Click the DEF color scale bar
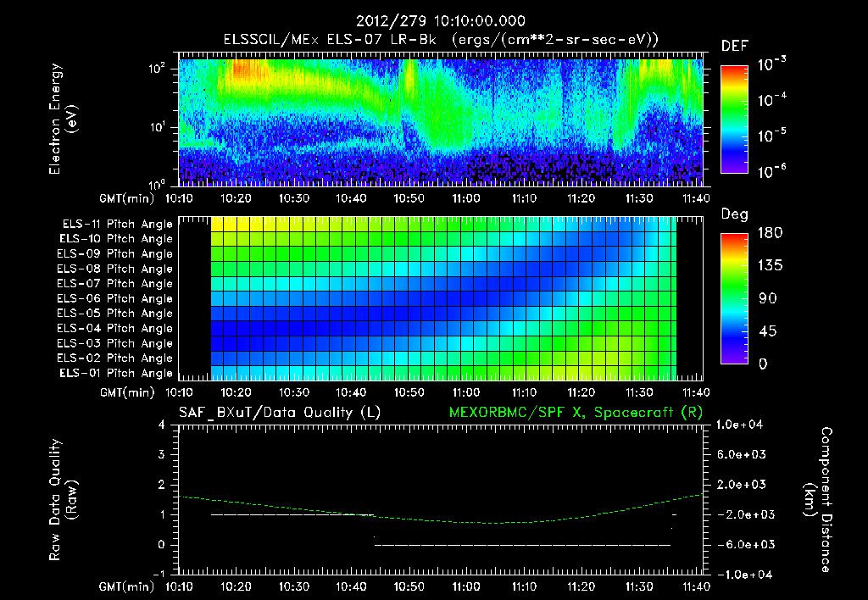This screenshot has height=600, width=868. pos(734,119)
